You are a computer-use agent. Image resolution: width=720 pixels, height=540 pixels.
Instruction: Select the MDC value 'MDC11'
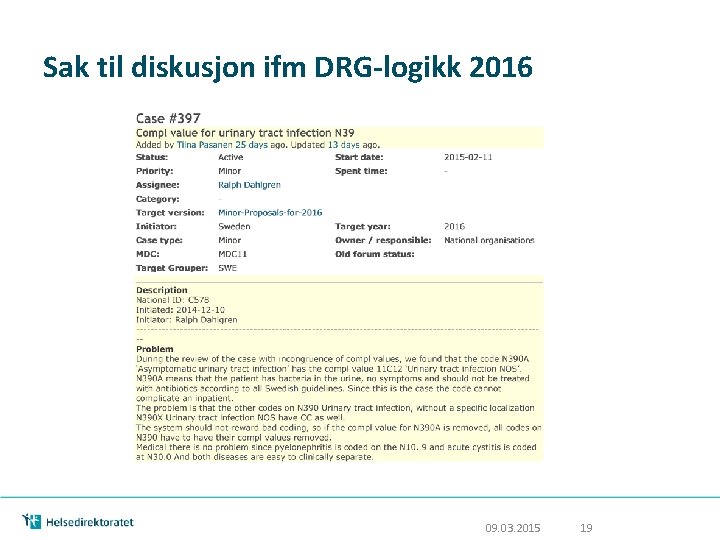(232, 254)
